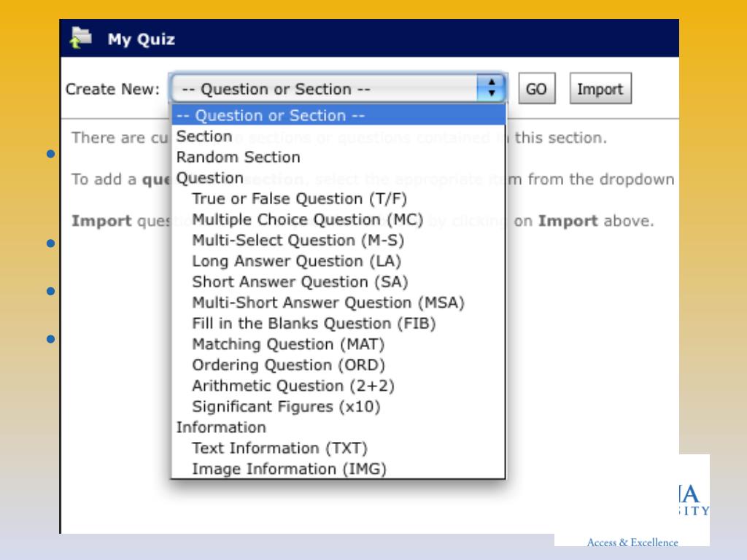This screenshot has height=560, width=747.
Task: Select Fill in the Blanks Question (FIB)
Action: tap(338, 323)
